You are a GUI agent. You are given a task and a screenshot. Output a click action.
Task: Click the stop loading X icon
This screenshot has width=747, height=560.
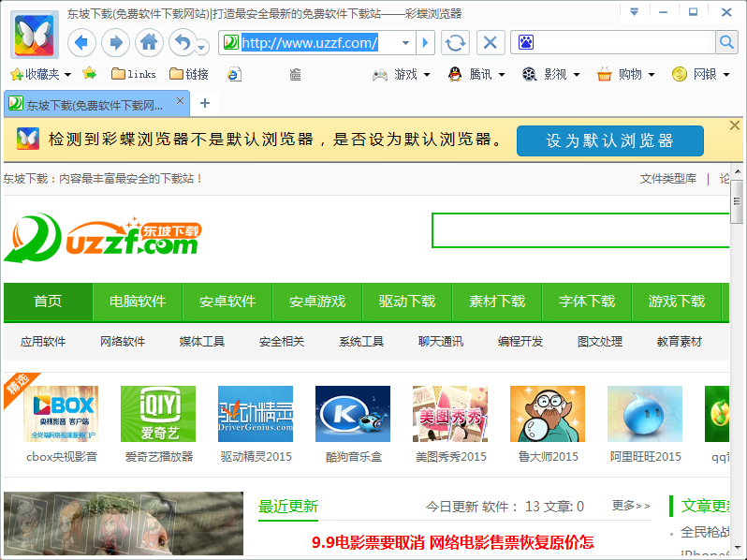tap(491, 43)
